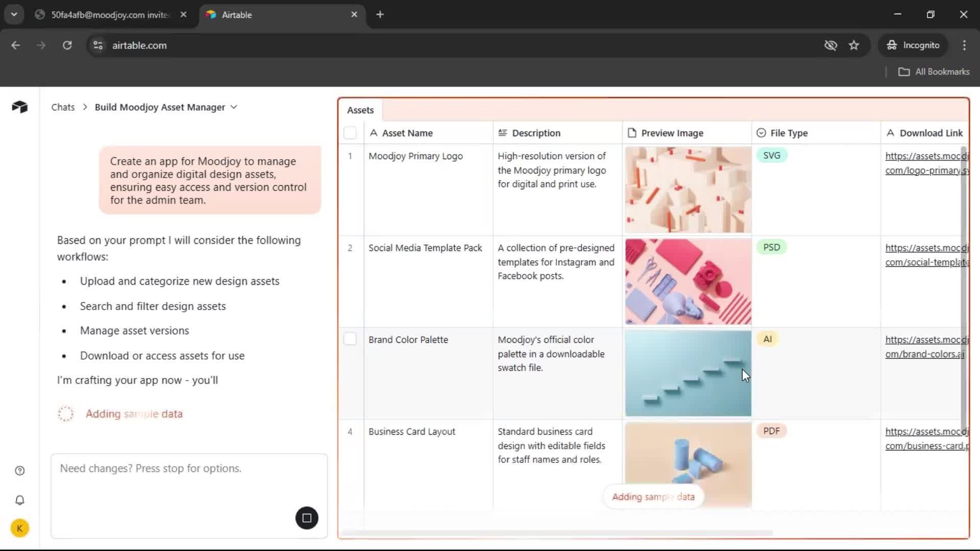Screen dimensions: 980x551
Task: Close the Airtable browser tab
Action: point(354,15)
